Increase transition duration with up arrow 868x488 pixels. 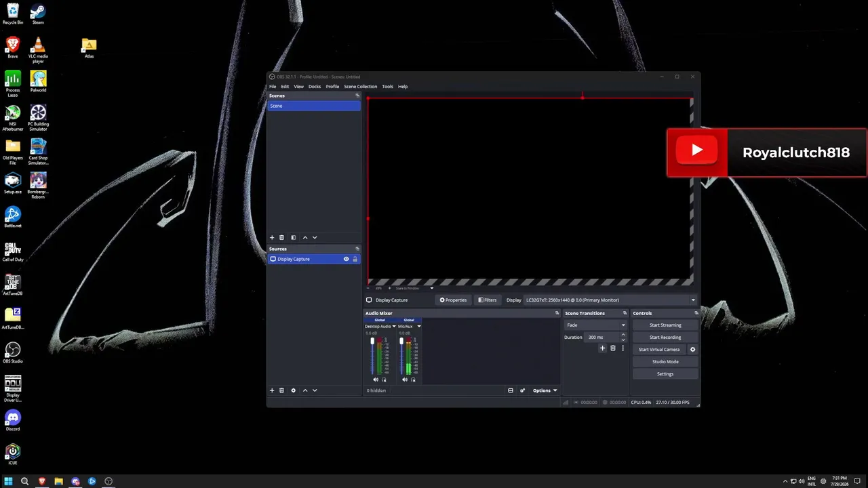point(623,335)
